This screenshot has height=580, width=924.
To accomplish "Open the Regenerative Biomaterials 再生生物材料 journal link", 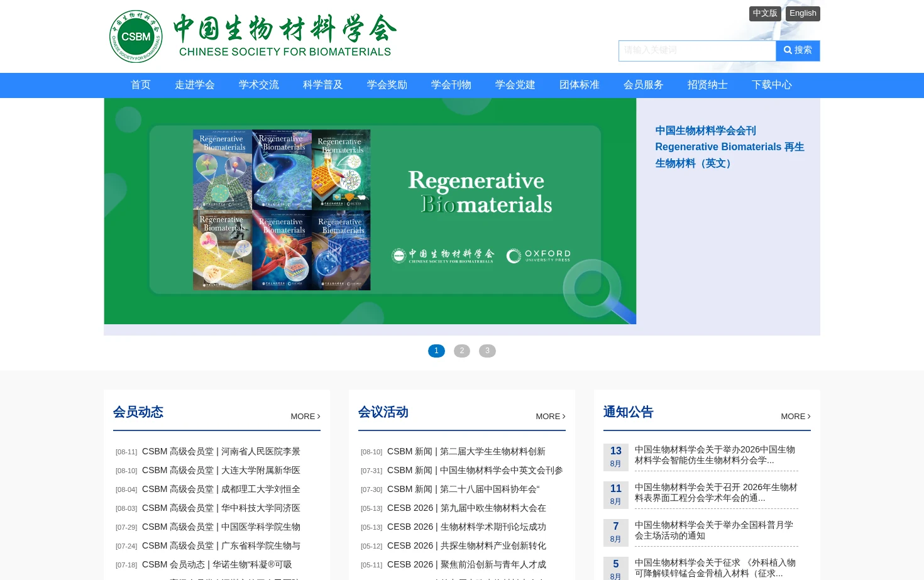I will [x=730, y=147].
